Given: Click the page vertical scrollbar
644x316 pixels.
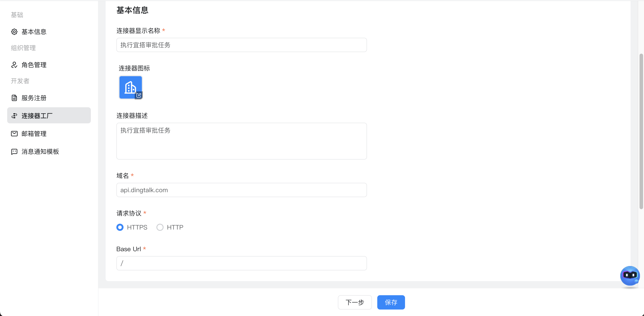Looking at the screenshot, I should (x=641, y=131).
